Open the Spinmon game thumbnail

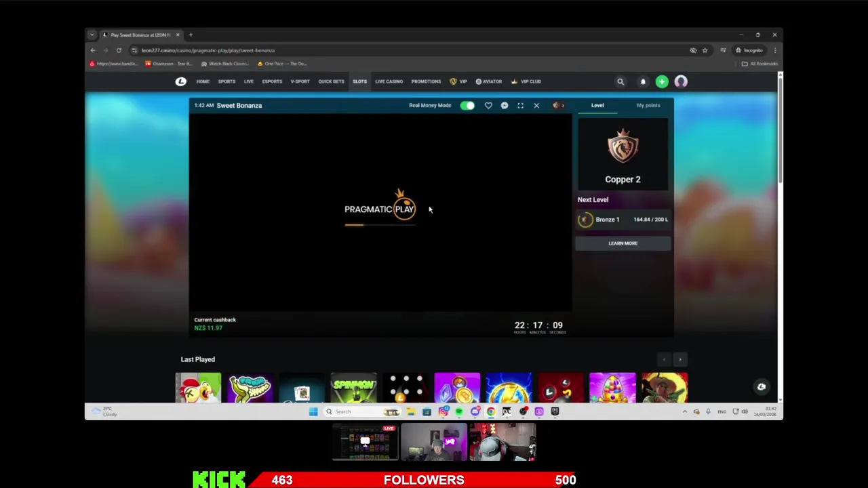coord(353,388)
